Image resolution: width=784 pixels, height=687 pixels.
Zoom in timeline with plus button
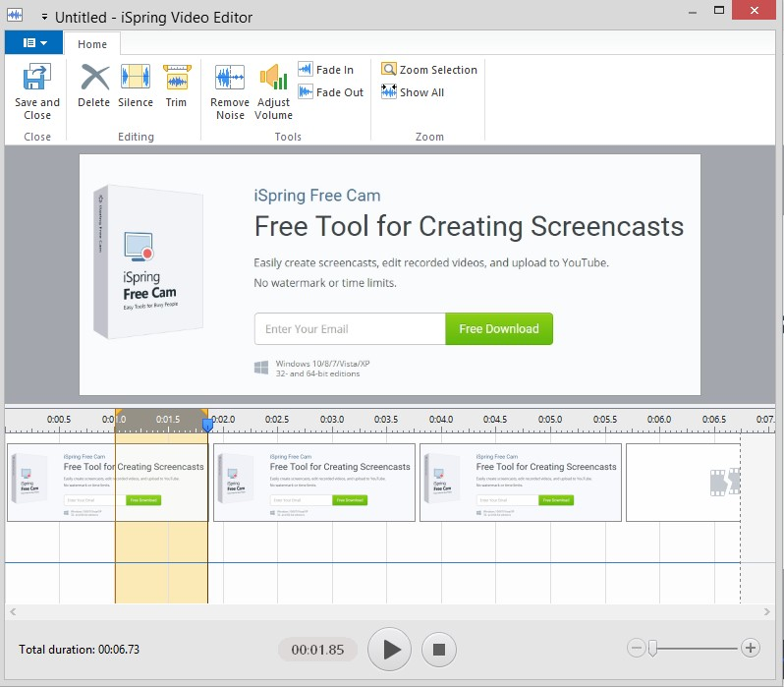click(750, 648)
